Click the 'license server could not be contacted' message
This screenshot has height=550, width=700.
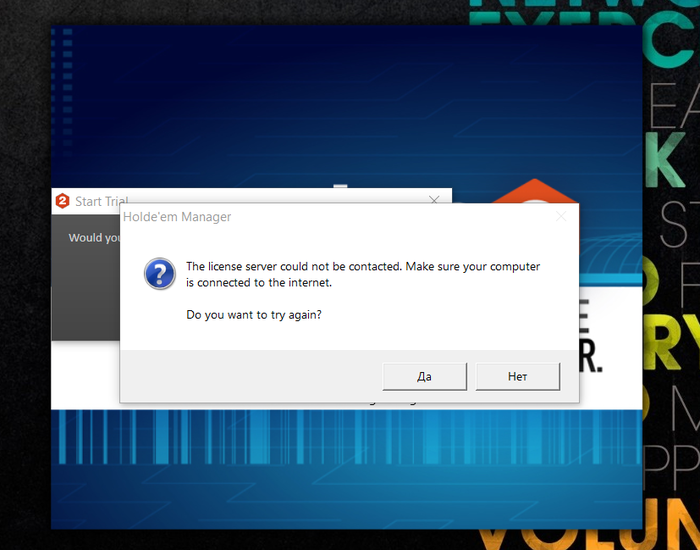[x=363, y=274]
